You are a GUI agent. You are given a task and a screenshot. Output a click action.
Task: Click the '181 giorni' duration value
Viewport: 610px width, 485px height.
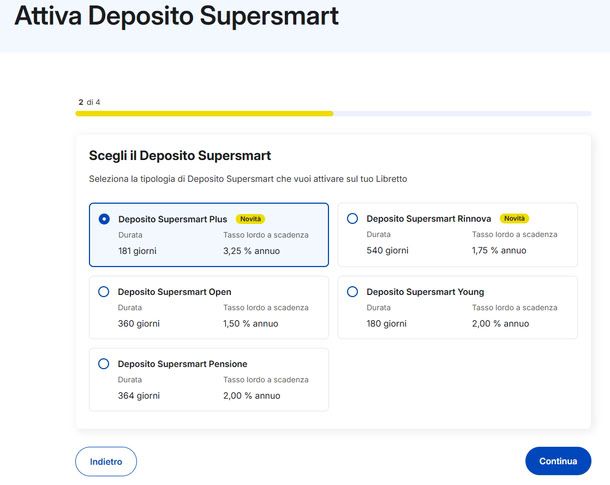[x=137, y=251]
